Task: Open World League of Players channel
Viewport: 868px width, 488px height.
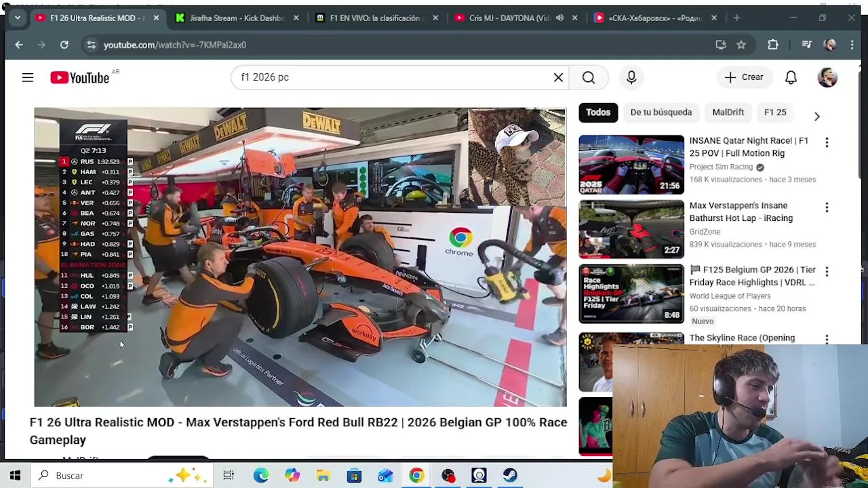Action: pyautogui.click(x=730, y=296)
